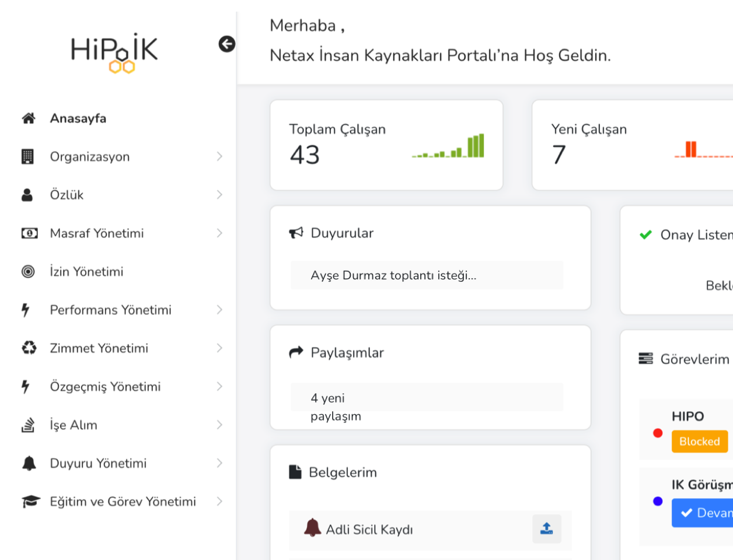Open the Yeni Çalışan card

(x=633, y=145)
